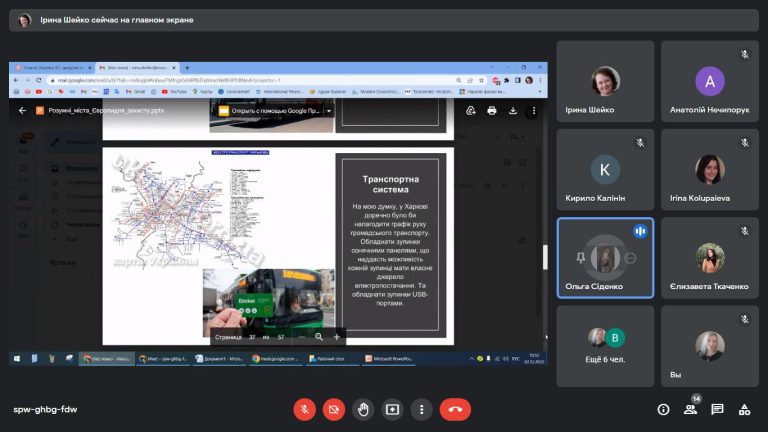768x432 pixels.
Task: Open meet.google.com Chrome taskbar item
Action: click(x=275, y=359)
